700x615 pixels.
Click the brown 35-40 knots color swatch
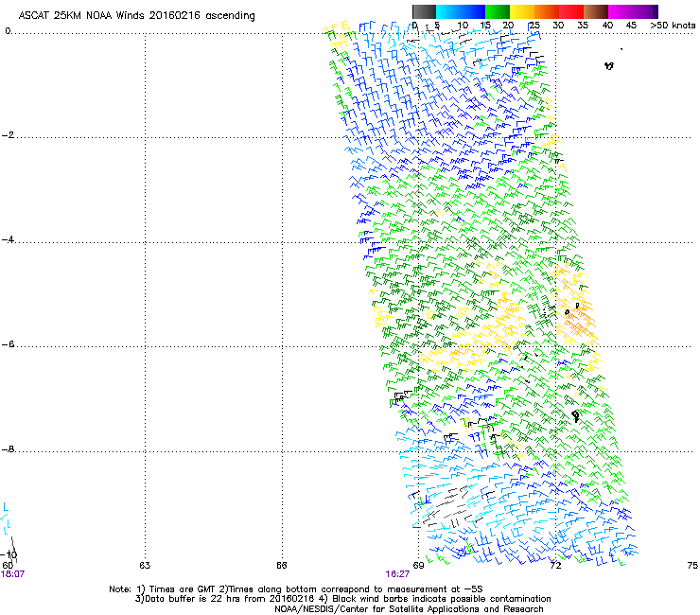coord(596,11)
